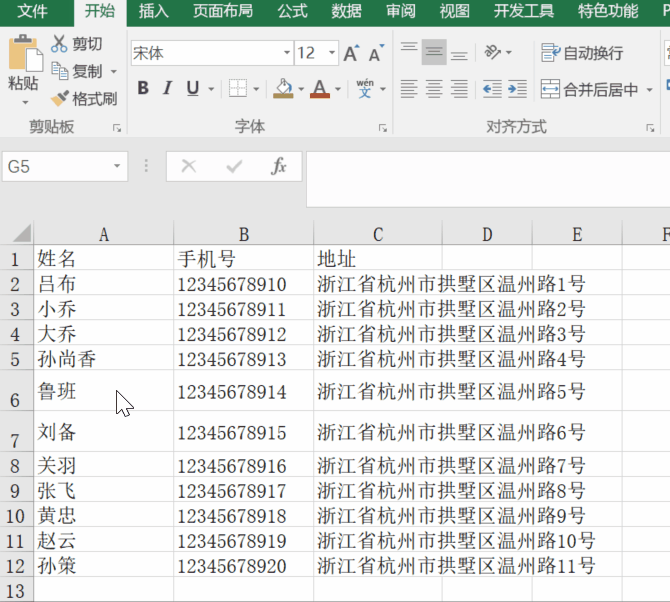
Task: Open Merge and Center dropdown arrow
Action: click(x=649, y=90)
